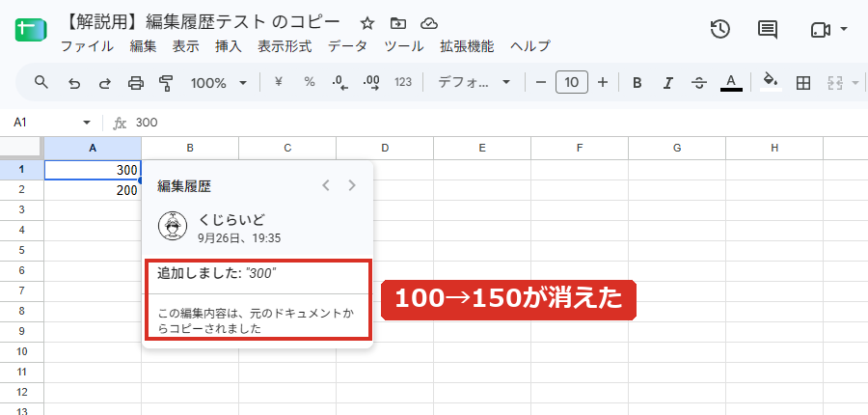Click the くじらいど user avatar

(173, 226)
